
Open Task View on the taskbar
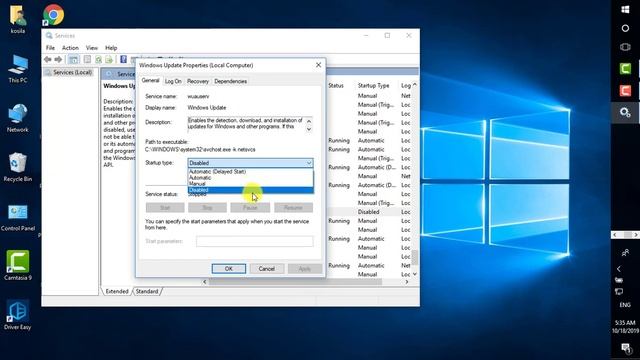point(625,47)
